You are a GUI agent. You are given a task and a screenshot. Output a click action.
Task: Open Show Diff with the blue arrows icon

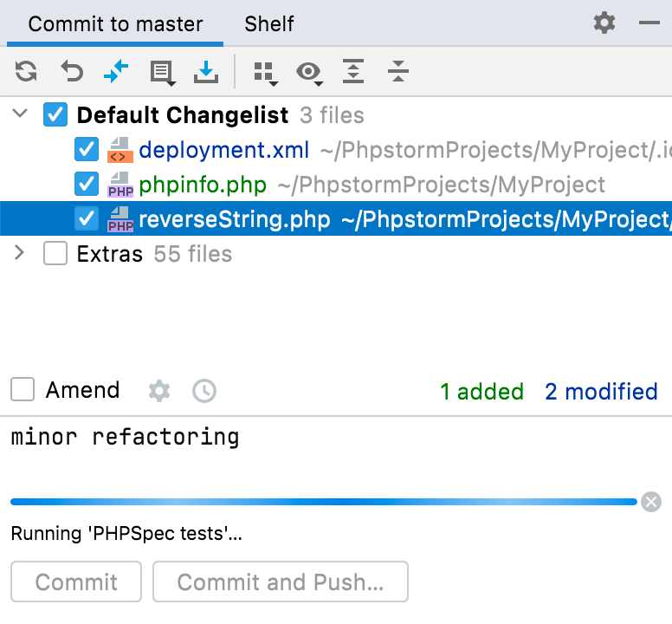(x=116, y=71)
